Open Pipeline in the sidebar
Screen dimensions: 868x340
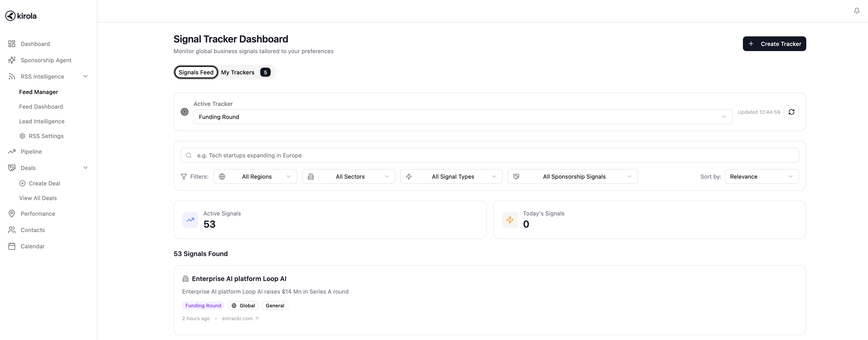click(31, 152)
